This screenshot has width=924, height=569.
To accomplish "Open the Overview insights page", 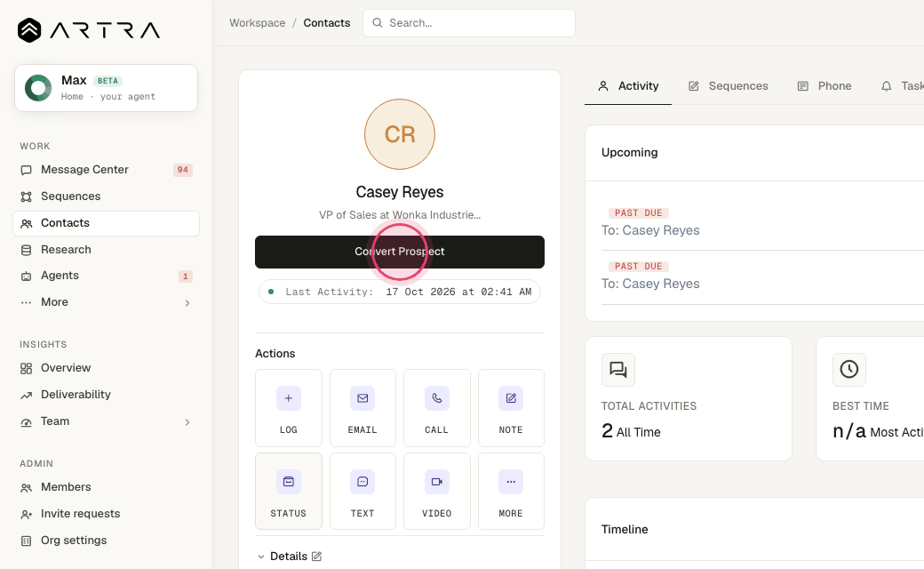I will coord(106,368).
